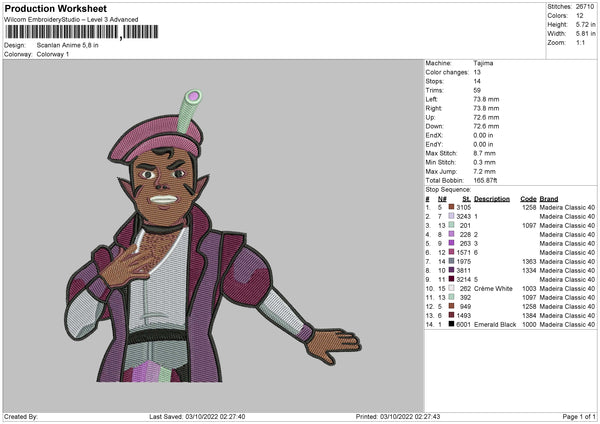Click the maroon swatch in stop row 9
The height and width of the screenshot is (424, 600).
point(451,279)
